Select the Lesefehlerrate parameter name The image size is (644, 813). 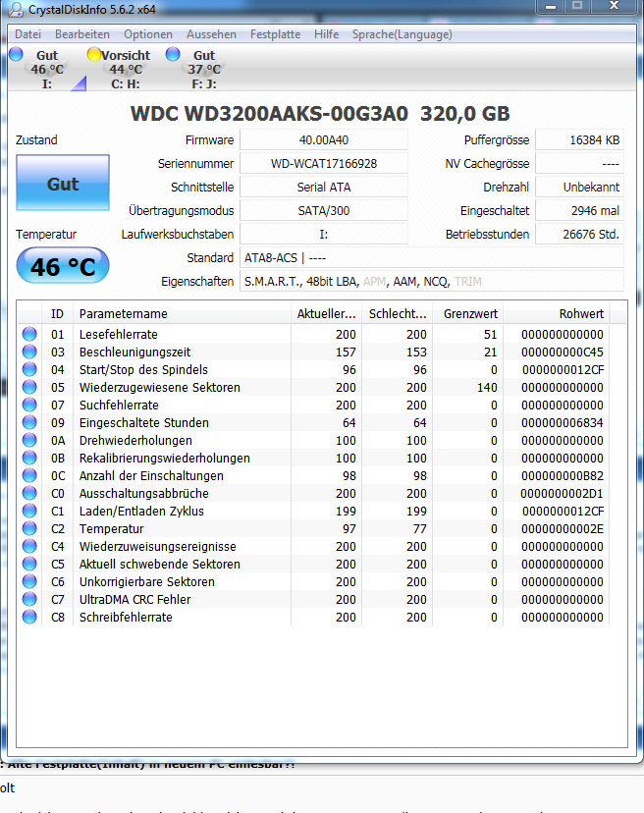tap(118, 335)
